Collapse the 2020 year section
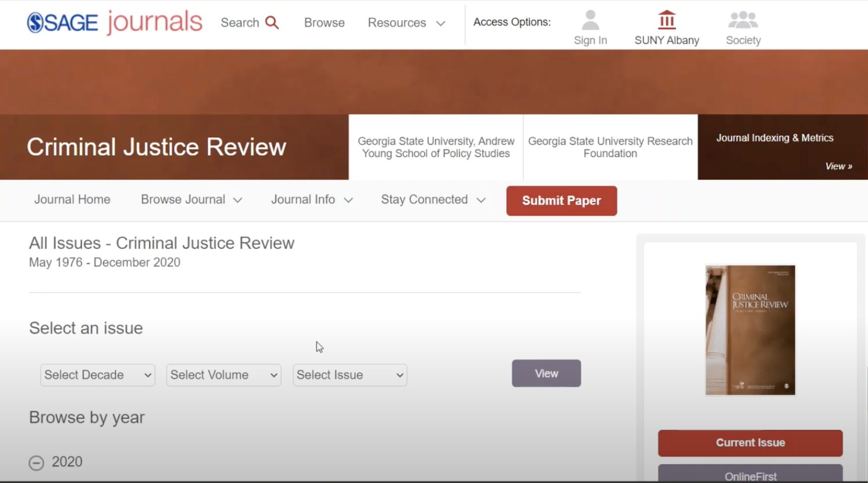The image size is (868, 483). 36,463
